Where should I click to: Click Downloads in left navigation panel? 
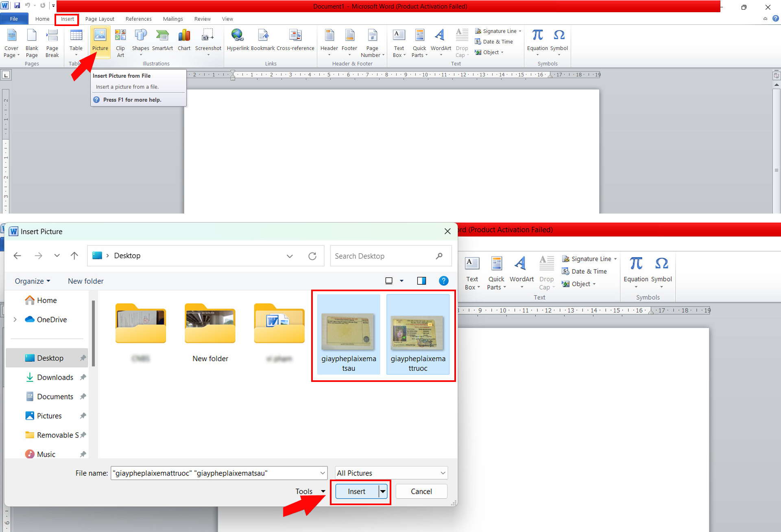pos(55,377)
